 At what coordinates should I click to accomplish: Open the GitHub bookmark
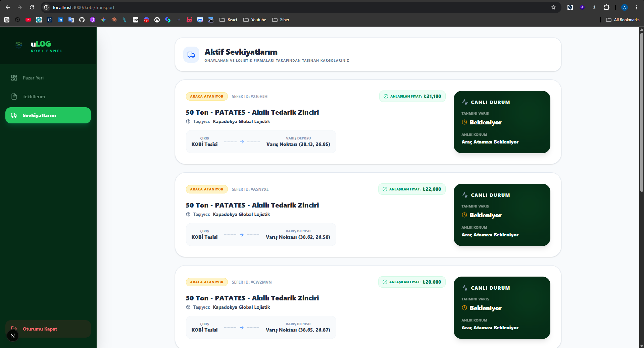click(82, 20)
